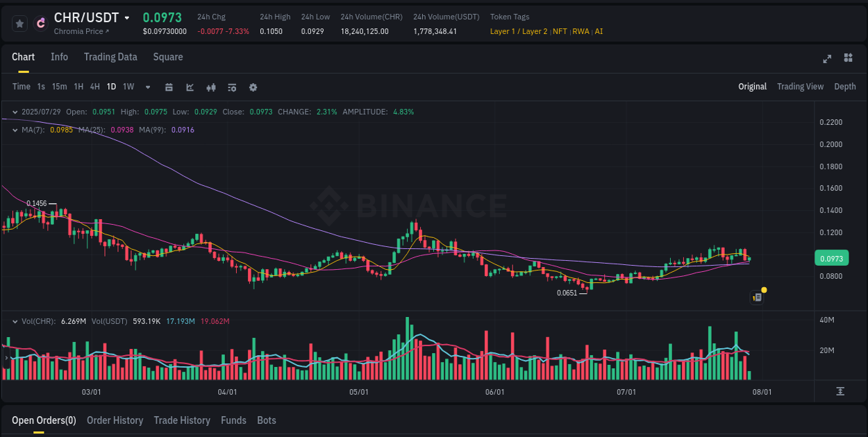Favorite CHR/USDT using the star icon
Image resolution: width=868 pixels, height=437 pixels.
coord(19,23)
